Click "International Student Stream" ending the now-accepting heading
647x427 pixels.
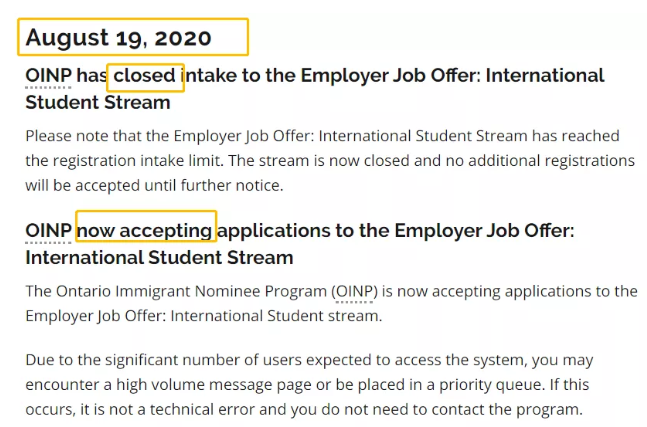click(x=159, y=257)
